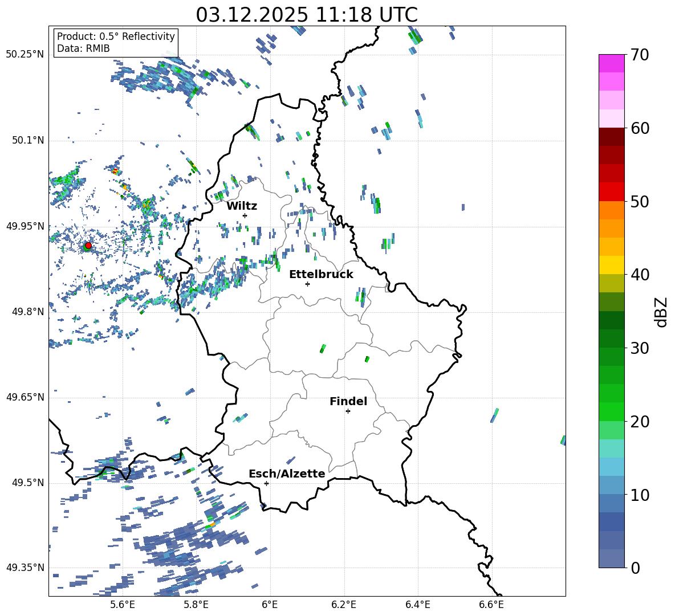675x616 pixels.
Task: Click the Esch/Alzette city label
Action: (x=287, y=474)
